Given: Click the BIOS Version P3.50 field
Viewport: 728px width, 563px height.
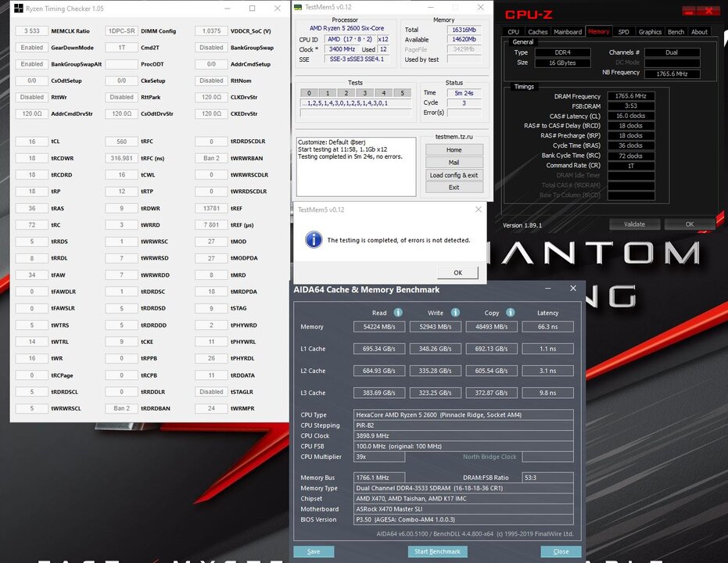Looking at the screenshot, I should (464, 519).
